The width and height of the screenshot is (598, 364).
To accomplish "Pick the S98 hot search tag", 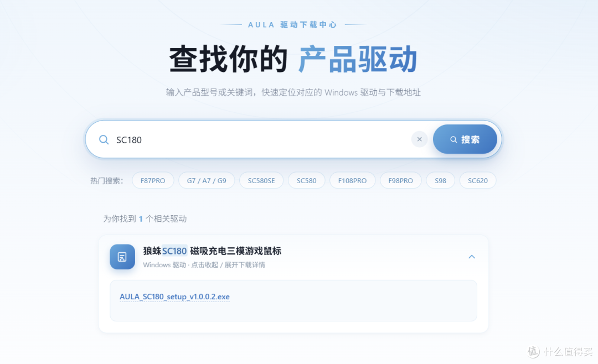I will (x=441, y=180).
